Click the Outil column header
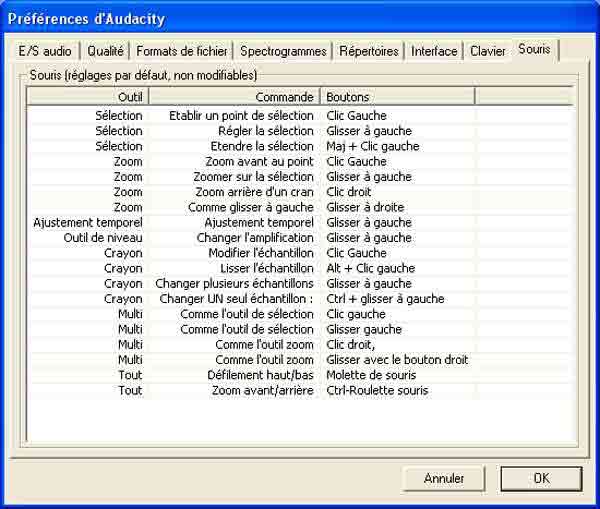Screen dimensions: 600x509 [88, 97]
